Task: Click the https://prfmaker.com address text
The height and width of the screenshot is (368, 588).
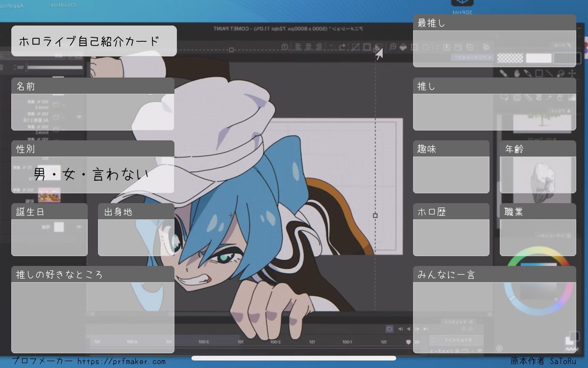Action: [121, 362]
